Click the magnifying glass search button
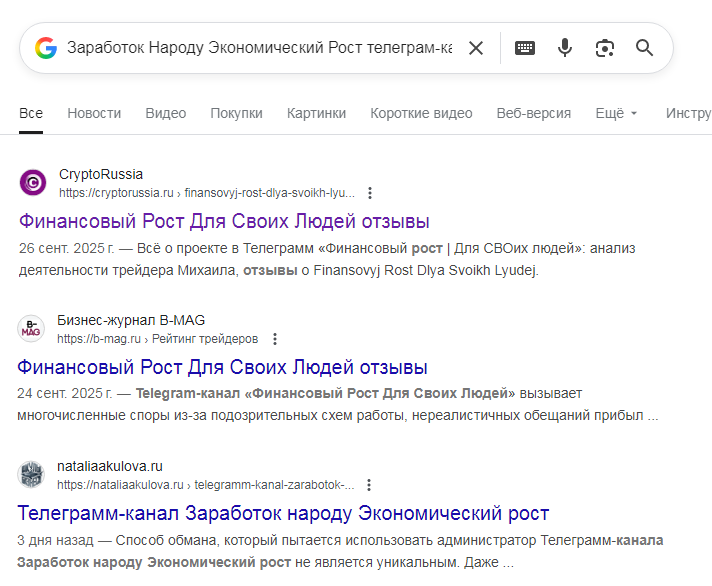 [644, 48]
